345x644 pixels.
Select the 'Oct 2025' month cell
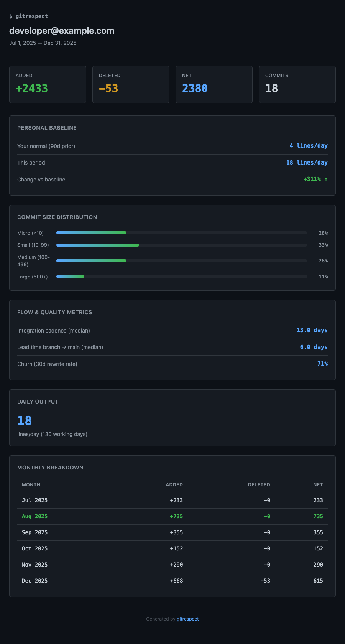click(x=34, y=548)
